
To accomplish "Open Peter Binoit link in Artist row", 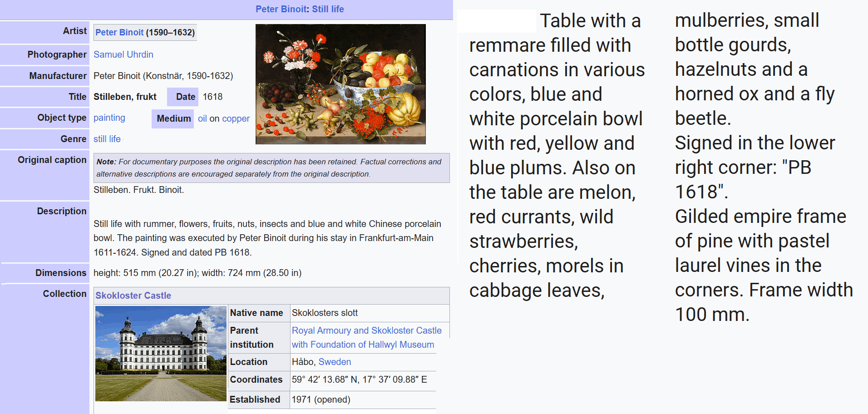I will (119, 32).
